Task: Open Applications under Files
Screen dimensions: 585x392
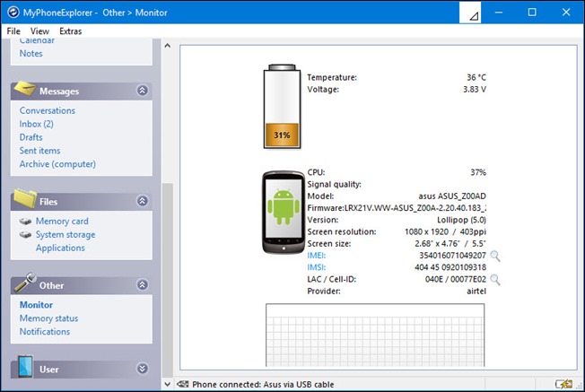Action: [60, 248]
